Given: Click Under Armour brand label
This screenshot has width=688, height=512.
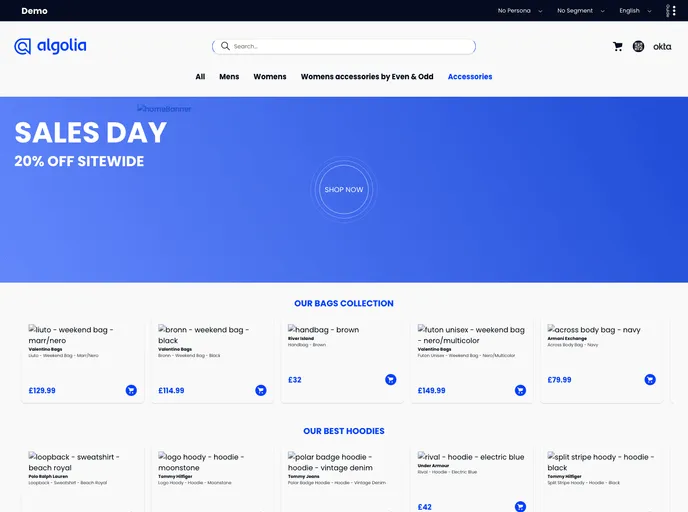Looking at the screenshot, I should (x=433, y=465).
